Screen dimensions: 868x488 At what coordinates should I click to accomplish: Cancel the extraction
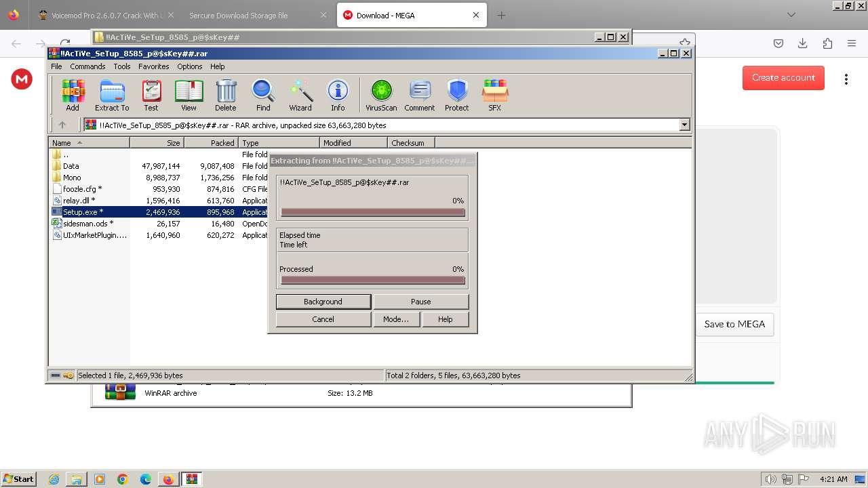click(323, 319)
